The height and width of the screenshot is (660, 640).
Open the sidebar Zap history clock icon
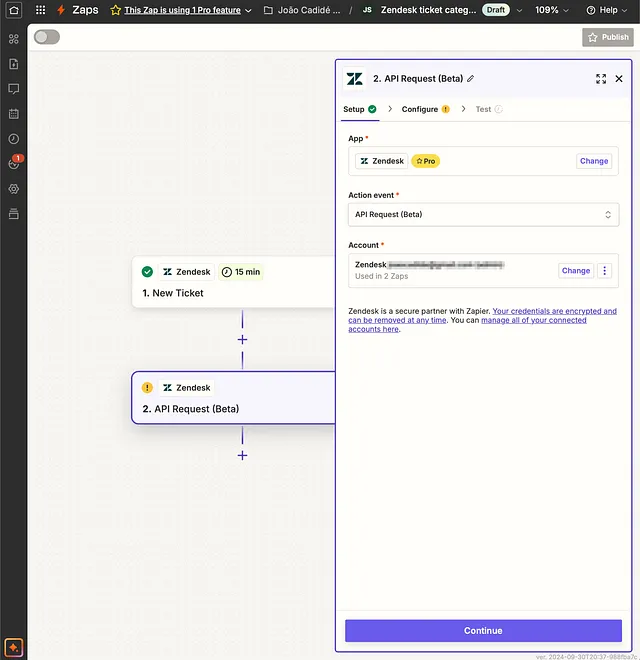13,139
